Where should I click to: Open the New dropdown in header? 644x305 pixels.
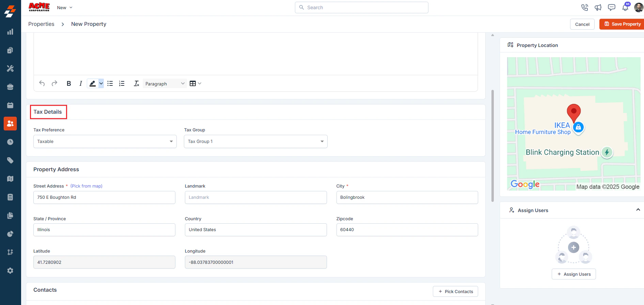point(65,7)
